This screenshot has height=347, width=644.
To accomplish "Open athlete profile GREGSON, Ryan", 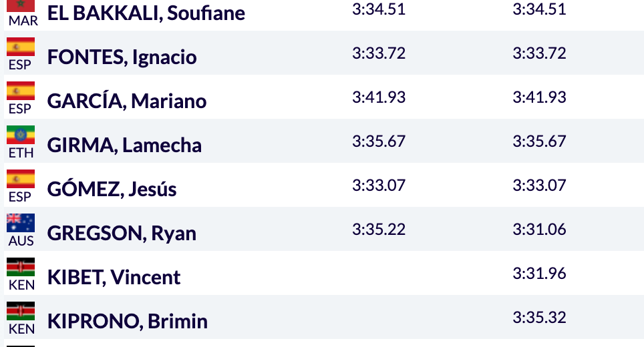I will [122, 234].
